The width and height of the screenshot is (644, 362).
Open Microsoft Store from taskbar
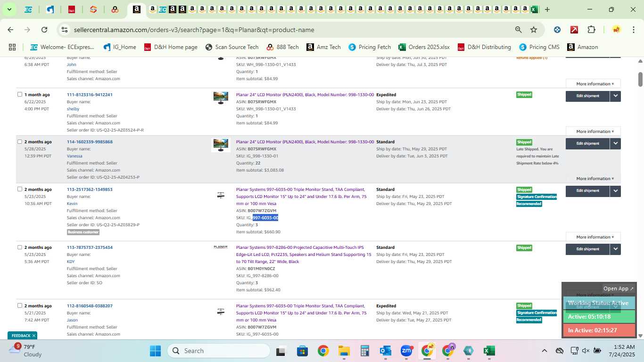(x=302, y=351)
